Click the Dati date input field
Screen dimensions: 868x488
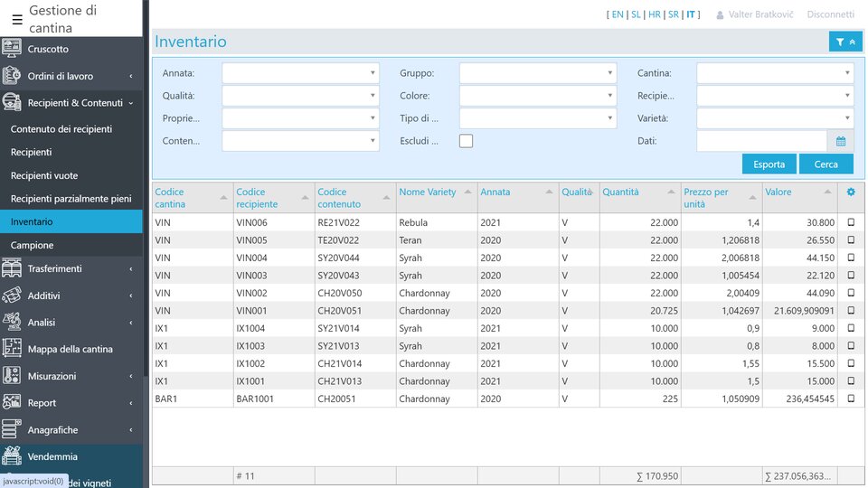click(x=761, y=141)
